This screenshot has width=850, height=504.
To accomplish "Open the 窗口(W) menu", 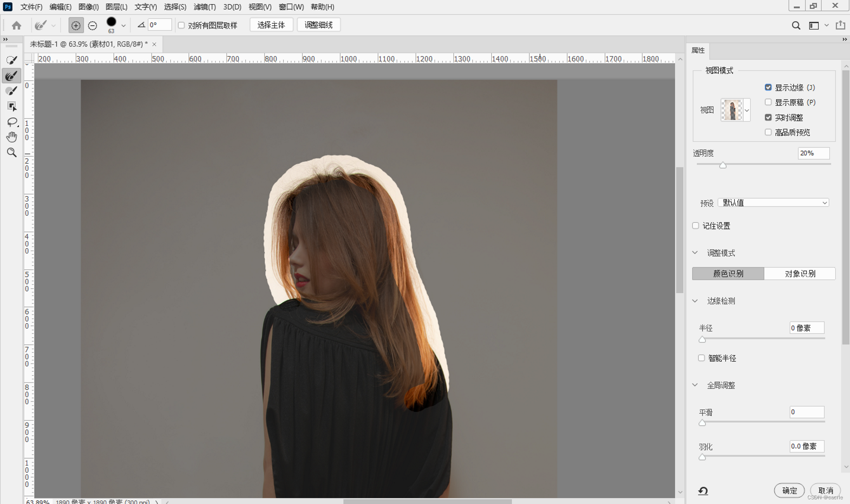I will pos(291,7).
